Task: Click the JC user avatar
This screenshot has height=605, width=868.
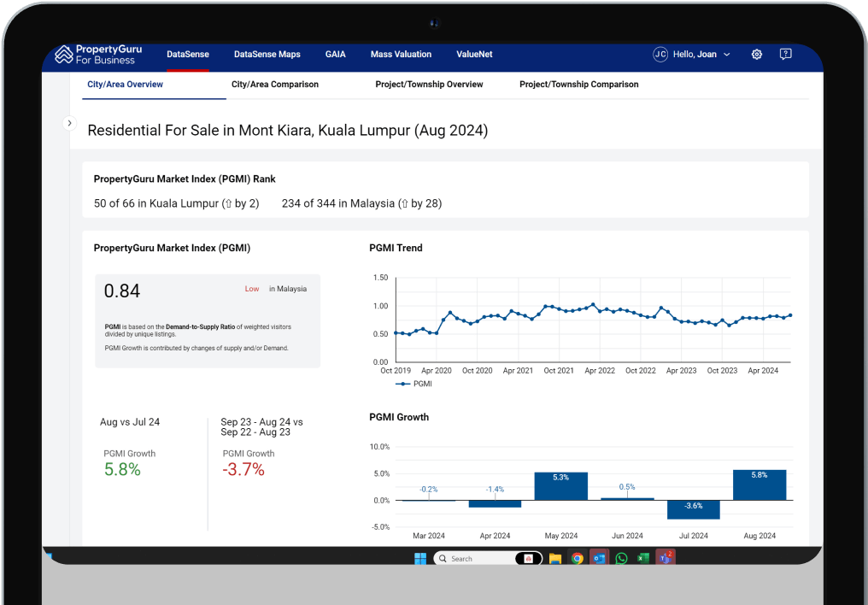Action: coord(660,54)
